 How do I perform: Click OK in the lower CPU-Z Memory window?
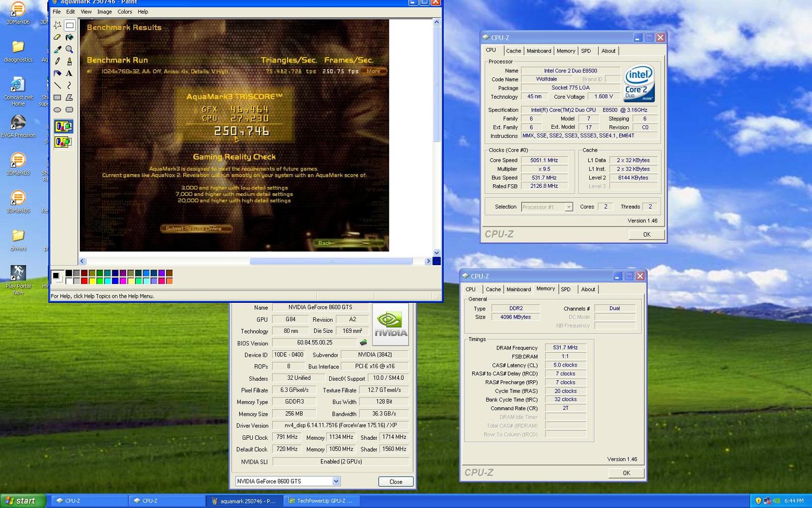coord(626,473)
